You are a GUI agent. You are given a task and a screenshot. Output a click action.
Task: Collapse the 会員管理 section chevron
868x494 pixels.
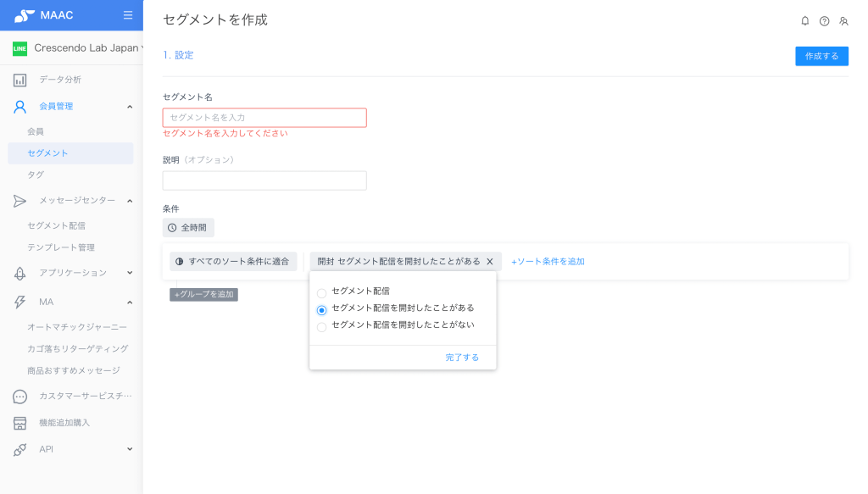click(130, 107)
